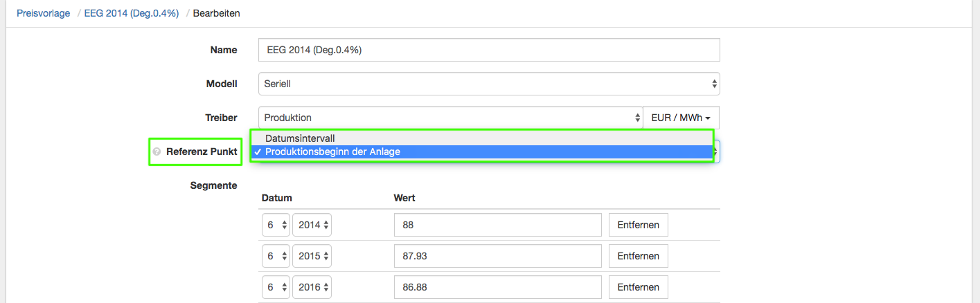Image resolution: width=980 pixels, height=303 pixels.
Task: Open the Modell dropdown showing Seriell
Action: click(x=488, y=84)
